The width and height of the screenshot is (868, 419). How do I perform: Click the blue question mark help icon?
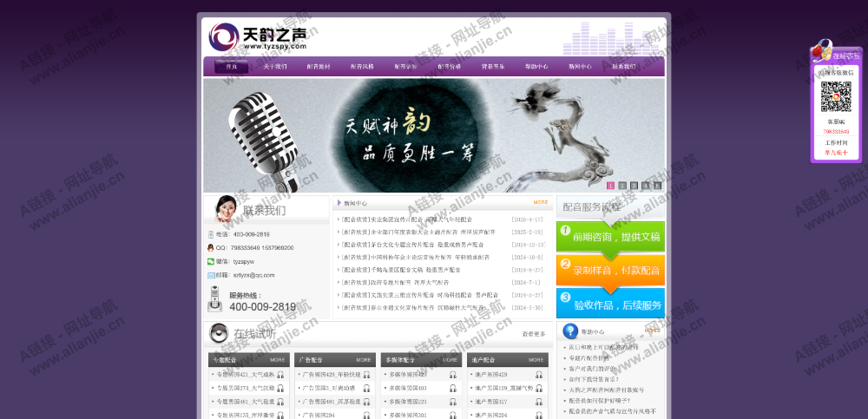[570, 331]
